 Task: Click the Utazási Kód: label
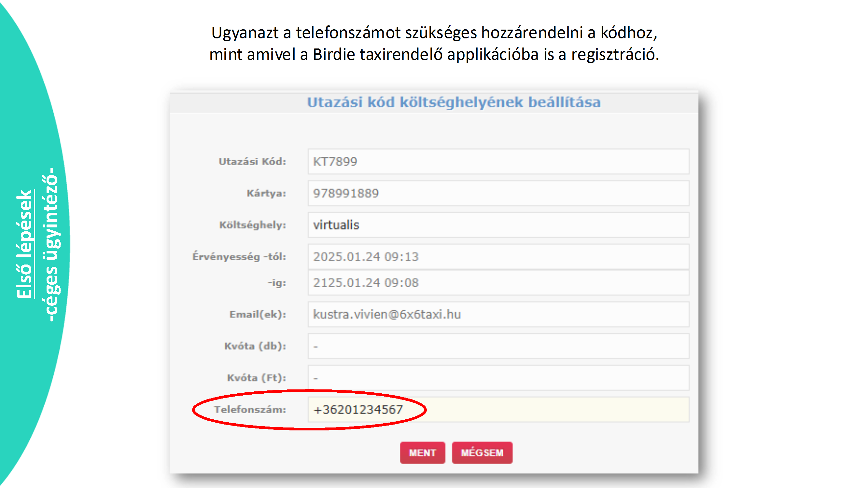252,162
